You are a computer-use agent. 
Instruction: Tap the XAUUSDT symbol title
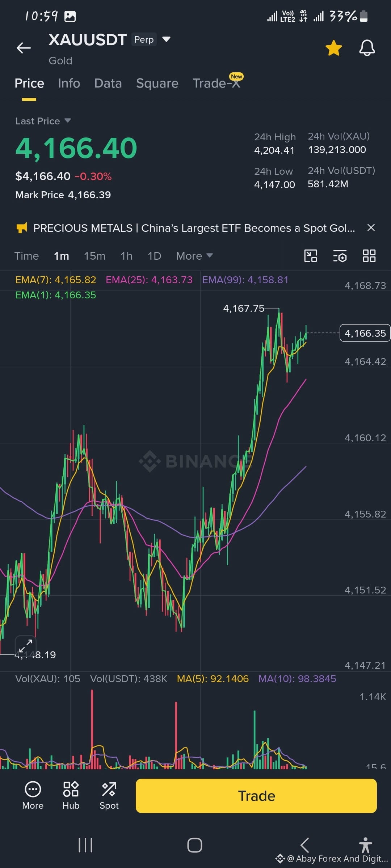pos(88,40)
